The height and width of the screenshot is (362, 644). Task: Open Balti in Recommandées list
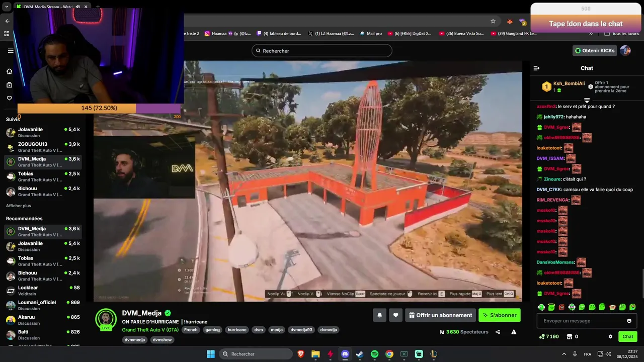(x=42, y=335)
